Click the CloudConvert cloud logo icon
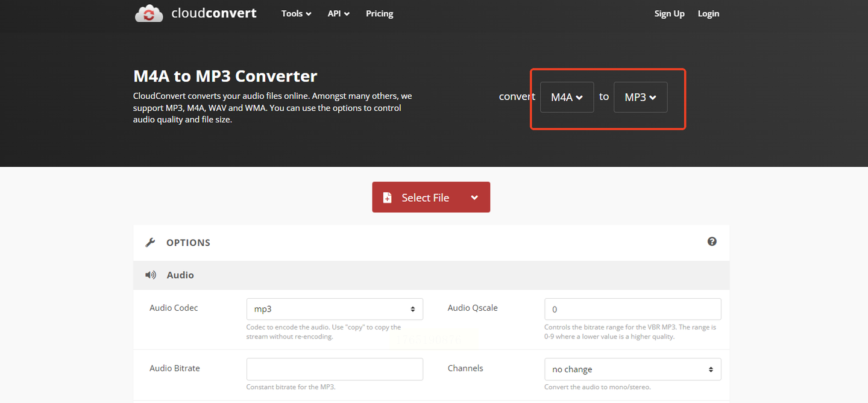Image resolution: width=868 pixels, height=403 pixels. (148, 13)
